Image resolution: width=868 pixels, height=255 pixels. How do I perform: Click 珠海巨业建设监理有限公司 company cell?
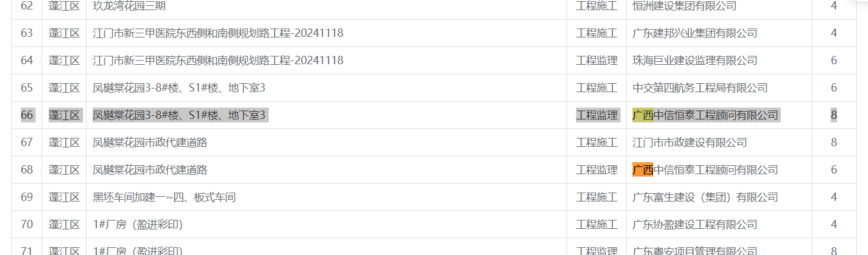click(x=718, y=61)
